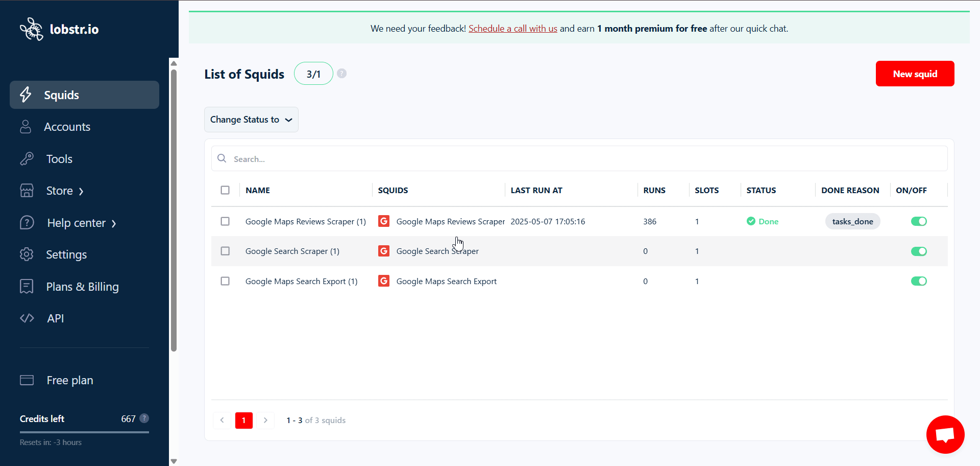Click the Google Maps Reviews Scraper squid name
980x466 pixels.
coord(305,221)
